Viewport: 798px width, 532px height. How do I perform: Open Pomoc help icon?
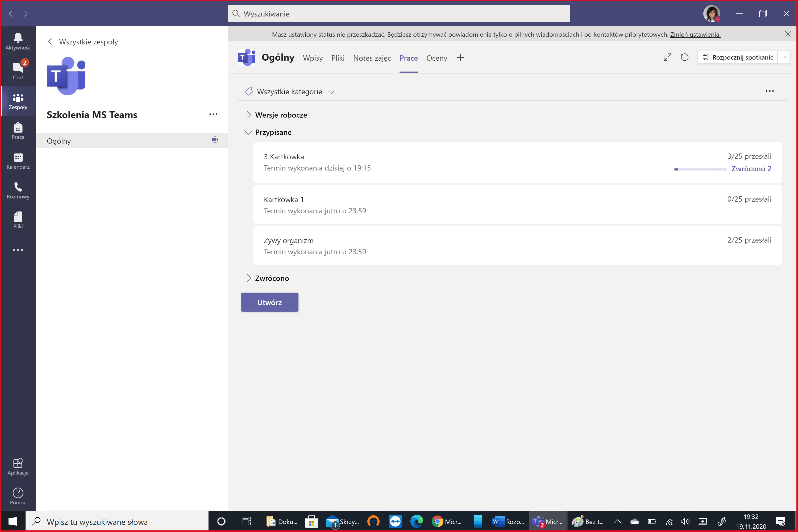pos(18,496)
